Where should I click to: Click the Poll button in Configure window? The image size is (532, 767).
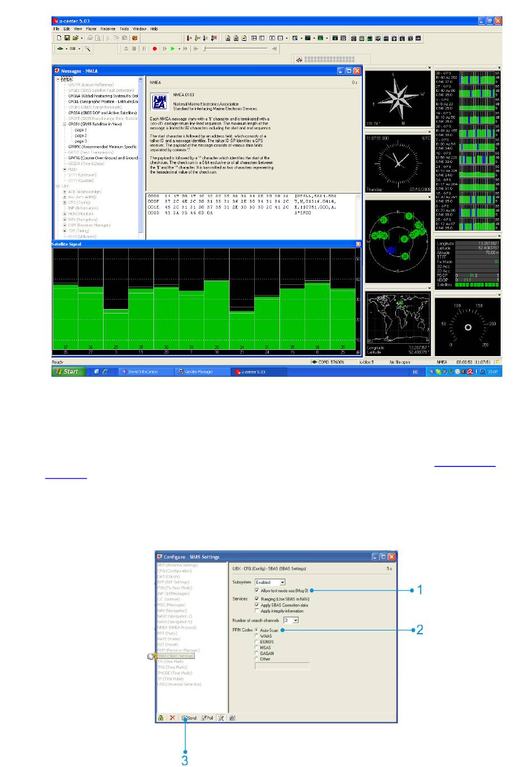point(207,718)
